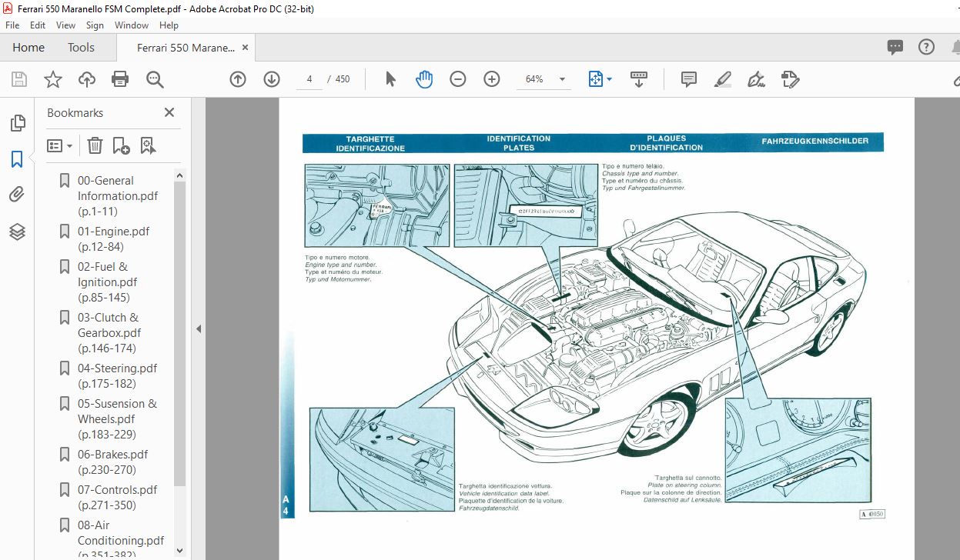This screenshot has width=960, height=560.
Task: Open Layers panel icon
Action: click(x=17, y=231)
